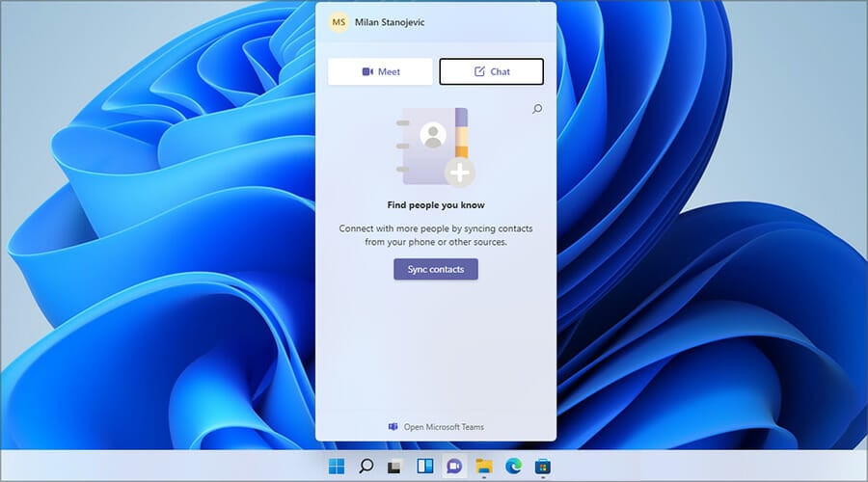Open Task View on the taskbar
The image size is (868, 482).
[x=394, y=468]
